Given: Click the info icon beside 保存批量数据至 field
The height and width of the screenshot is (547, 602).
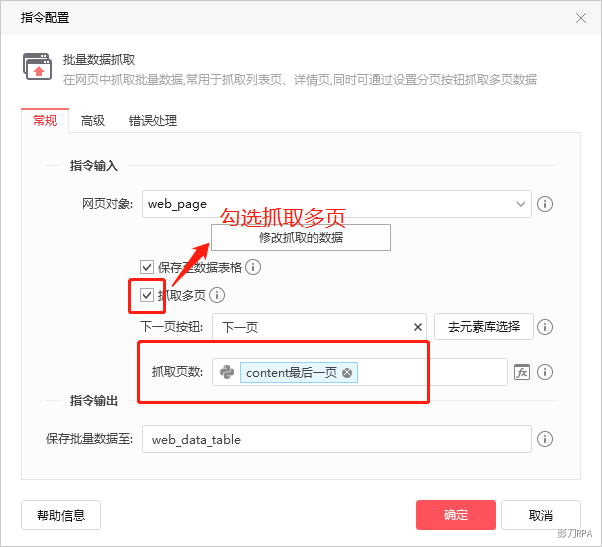Looking at the screenshot, I should pos(545,439).
